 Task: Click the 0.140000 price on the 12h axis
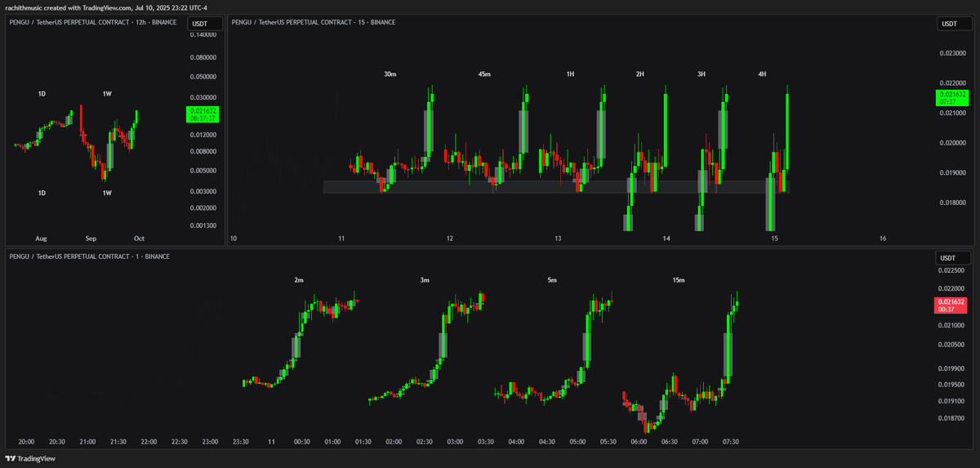[x=203, y=35]
